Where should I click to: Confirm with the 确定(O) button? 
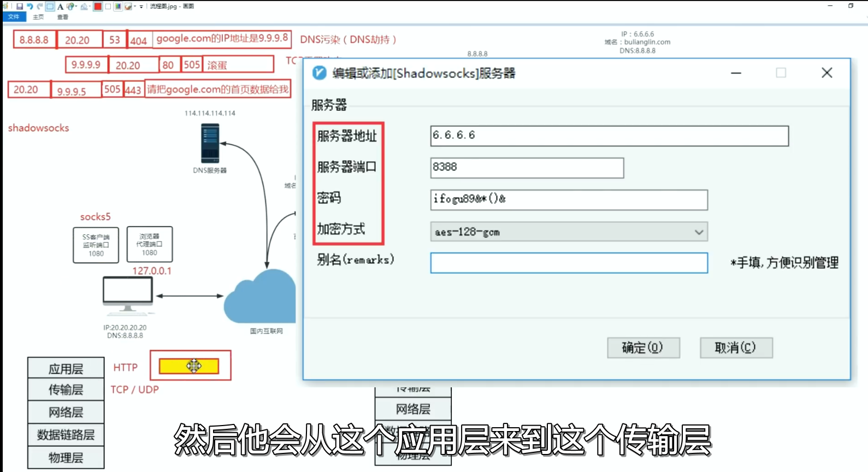pyautogui.click(x=643, y=347)
